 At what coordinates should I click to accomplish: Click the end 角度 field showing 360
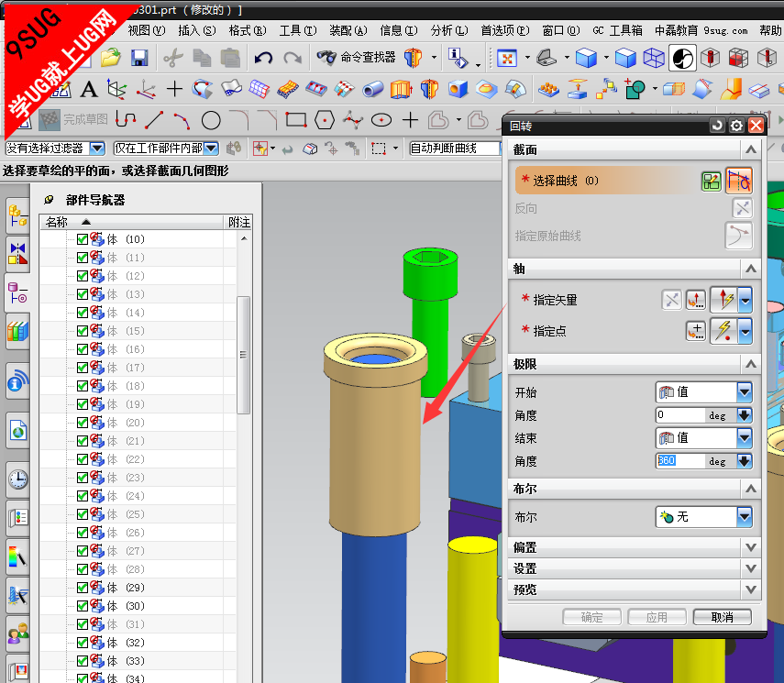680,461
